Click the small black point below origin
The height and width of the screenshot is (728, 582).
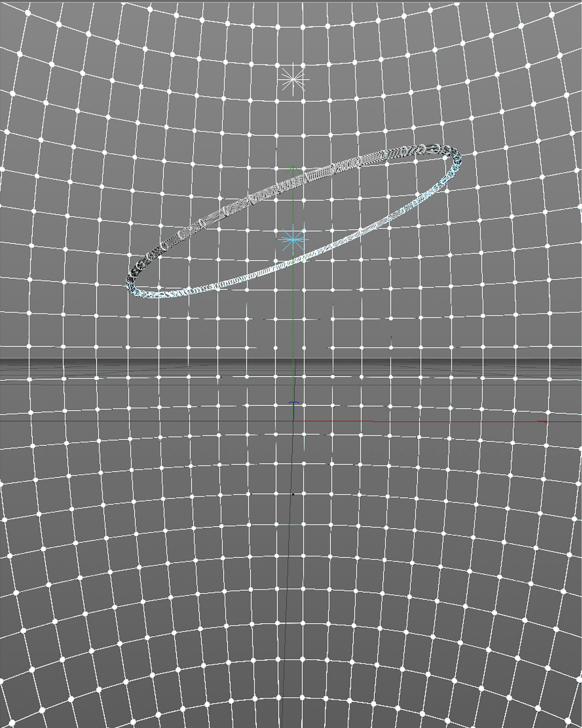[293, 494]
